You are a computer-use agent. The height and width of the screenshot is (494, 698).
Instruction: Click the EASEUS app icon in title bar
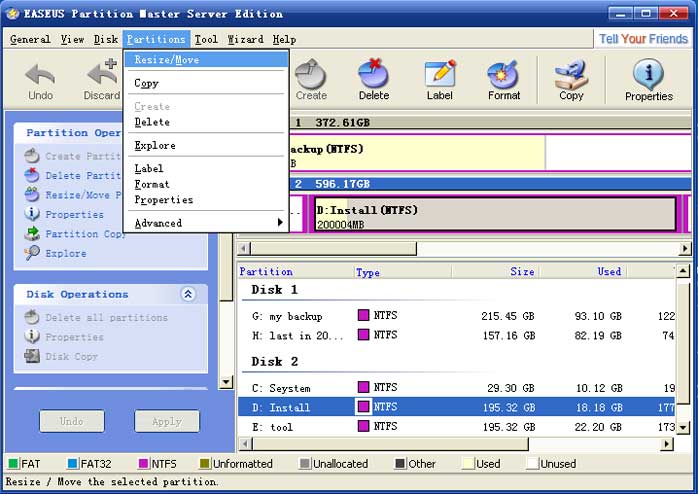(12, 13)
